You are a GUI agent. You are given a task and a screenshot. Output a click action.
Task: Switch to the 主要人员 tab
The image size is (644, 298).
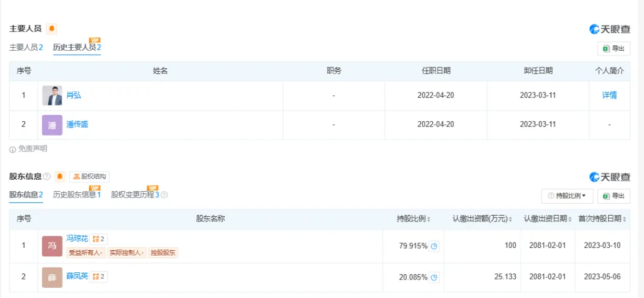point(26,47)
